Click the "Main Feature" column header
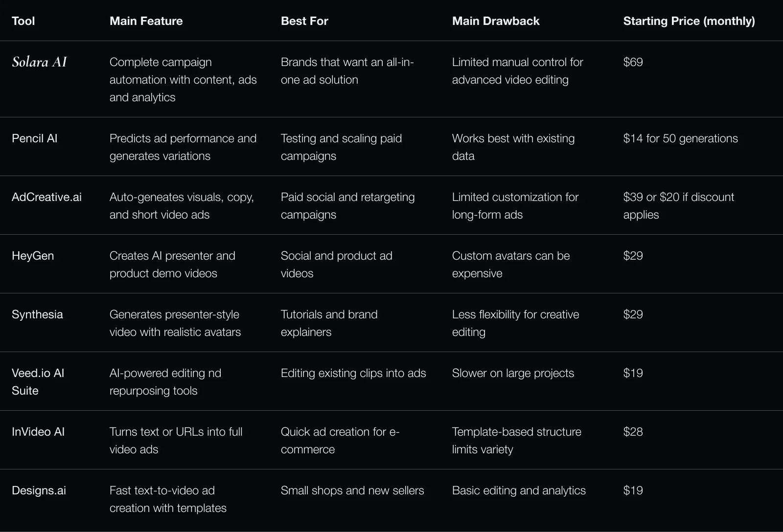 pyautogui.click(x=146, y=21)
